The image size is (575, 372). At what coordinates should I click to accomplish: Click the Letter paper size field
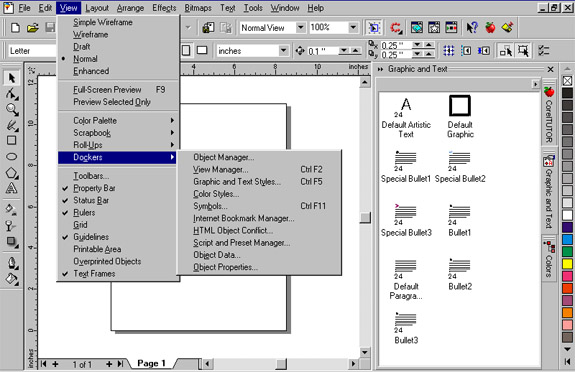tap(32, 51)
